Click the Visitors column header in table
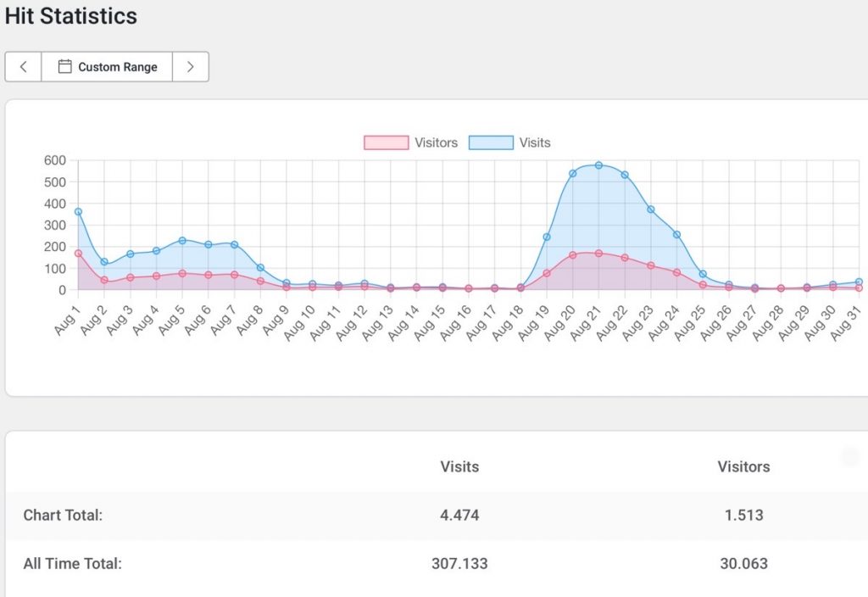Viewport: 868px width, 597px height. pos(743,466)
